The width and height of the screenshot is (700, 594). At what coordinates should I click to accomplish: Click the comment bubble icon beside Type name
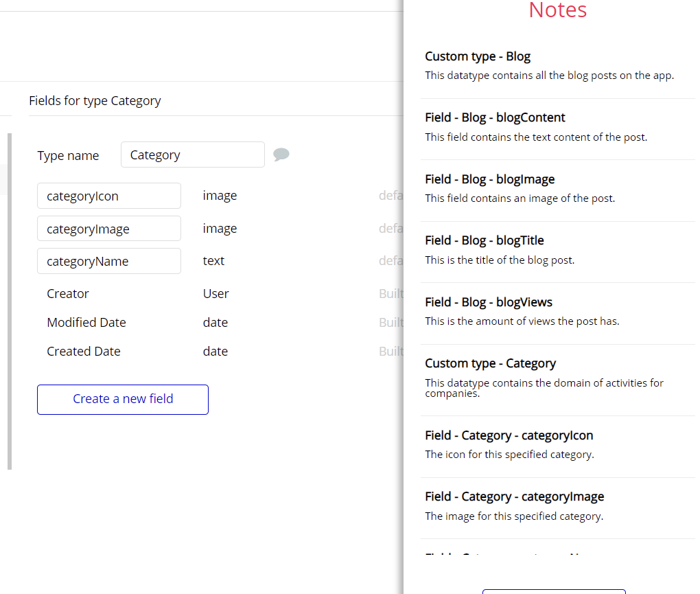tap(281, 155)
